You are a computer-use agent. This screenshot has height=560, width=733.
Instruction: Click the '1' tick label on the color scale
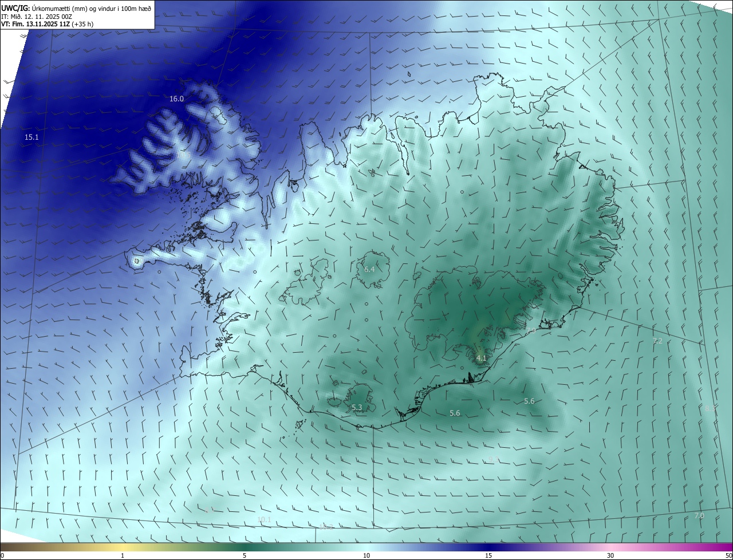tap(123, 556)
